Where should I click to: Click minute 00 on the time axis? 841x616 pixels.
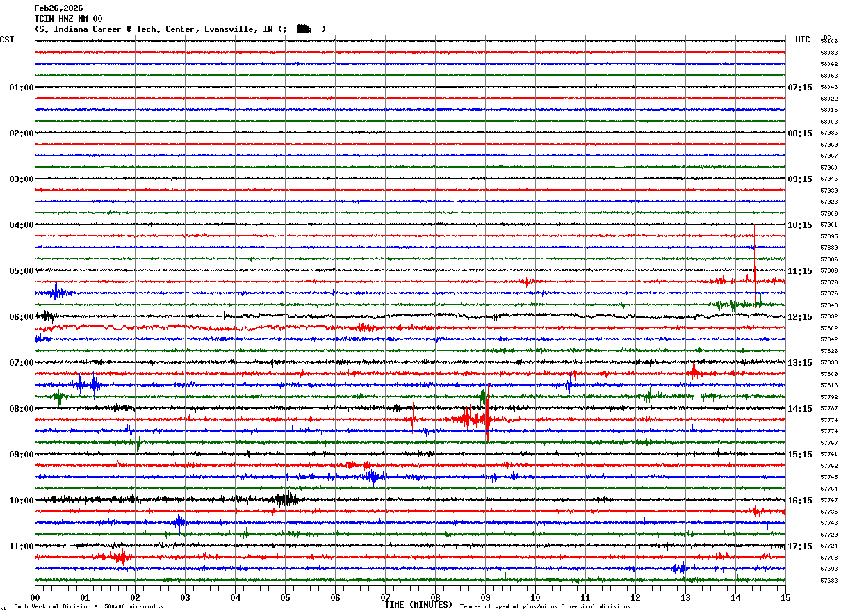point(35,597)
